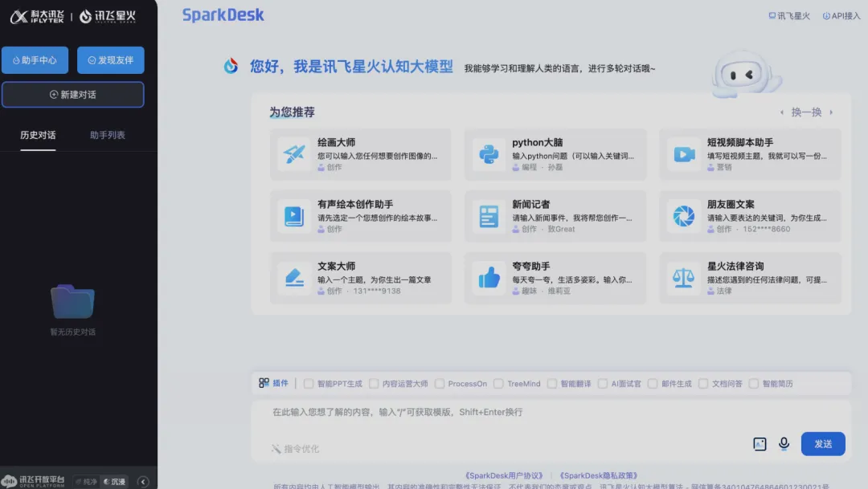
Task: Click the 短视频脚本助手 card title
Action: click(x=740, y=143)
